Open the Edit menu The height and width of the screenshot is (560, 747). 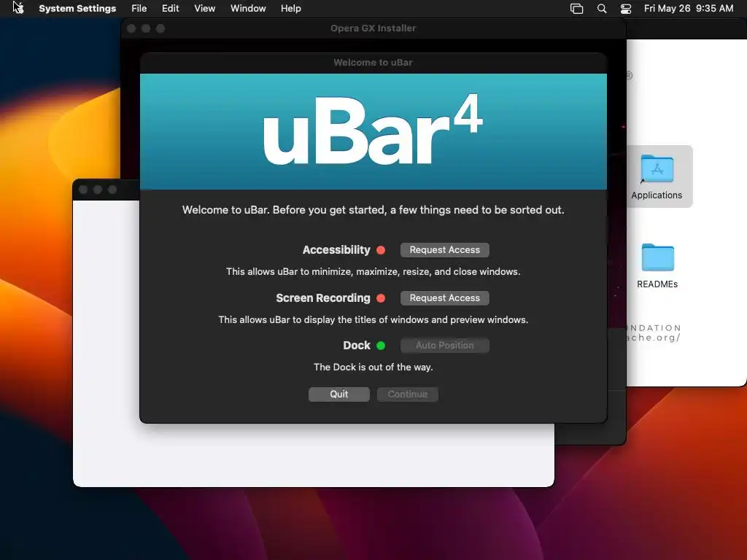(x=170, y=9)
